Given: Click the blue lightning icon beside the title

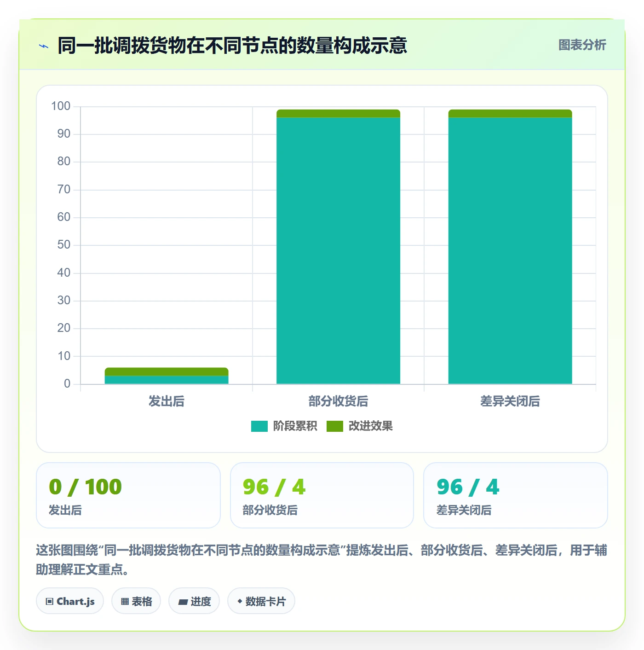Looking at the screenshot, I should (x=44, y=46).
